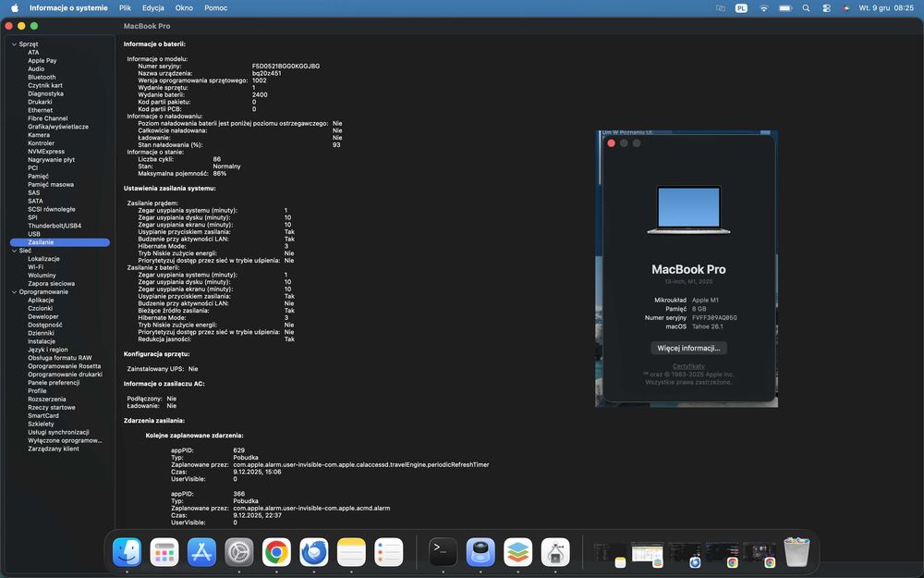Image resolution: width=924 pixels, height=578 pixels.
Task: Click the System Information caliper-chip Dock icon
Action: click(555, 552)
